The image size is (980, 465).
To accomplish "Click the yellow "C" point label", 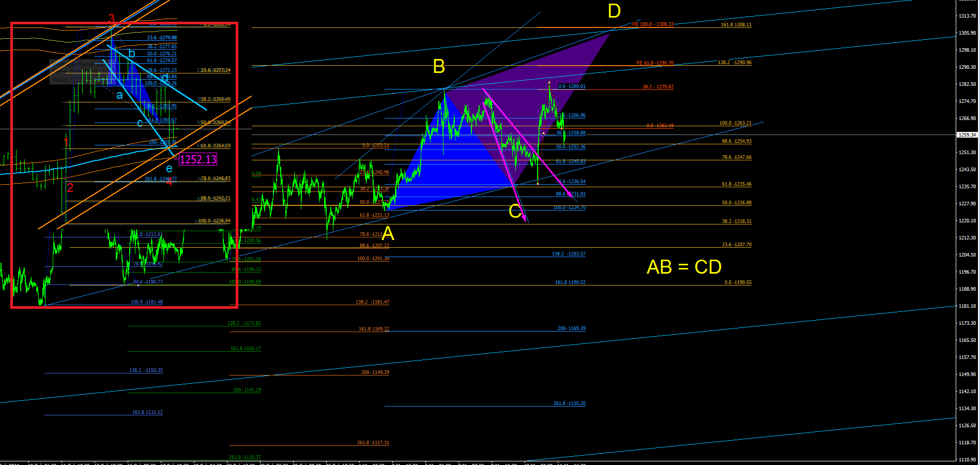I will (x=515, y=211).
